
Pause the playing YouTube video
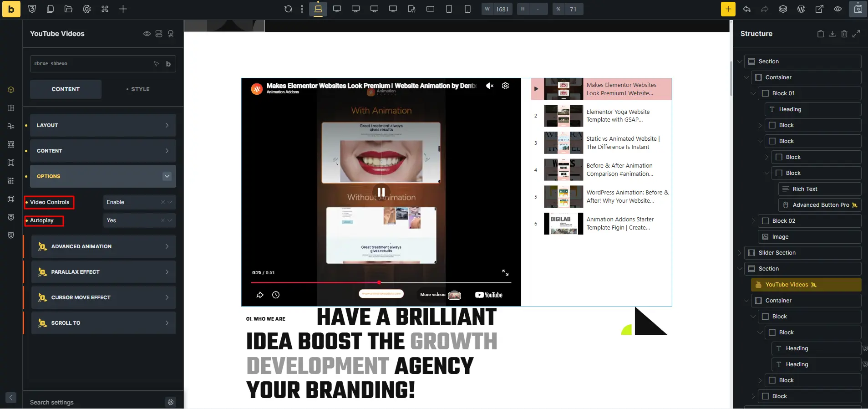coord(381,192)
